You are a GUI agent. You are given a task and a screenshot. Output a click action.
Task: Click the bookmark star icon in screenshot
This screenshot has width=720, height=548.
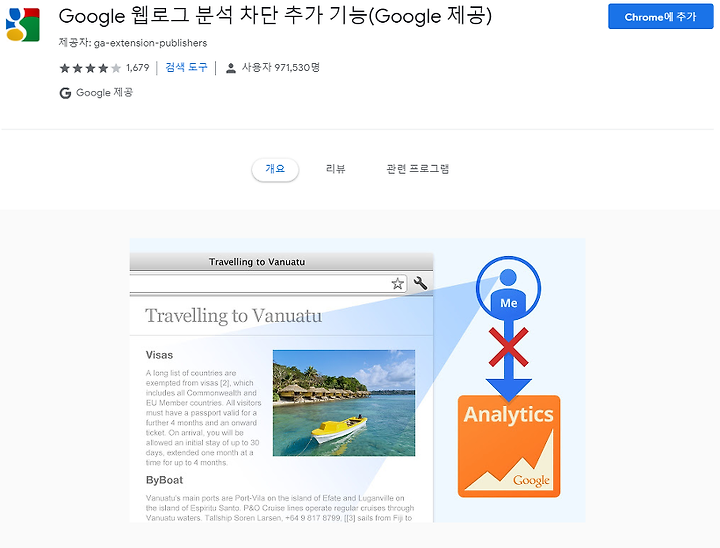coord(397,283)
